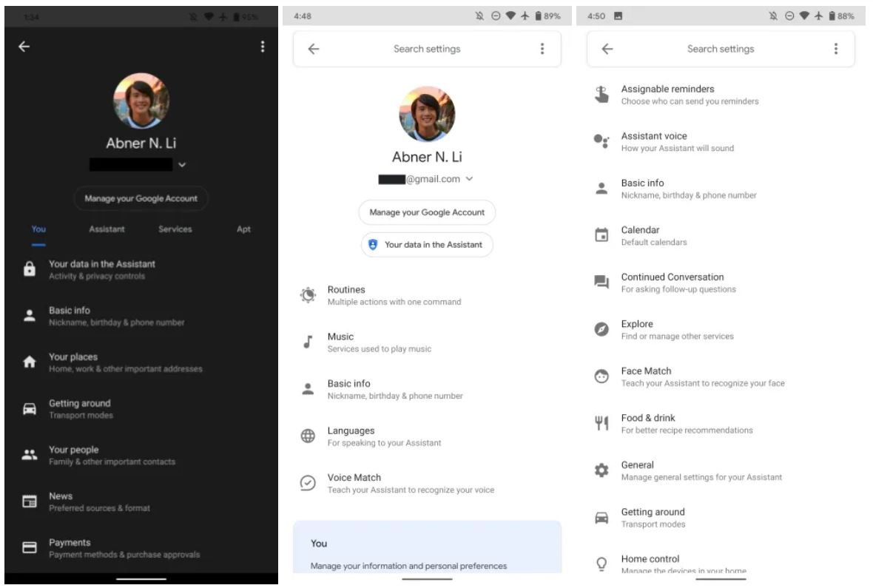Open Food & drink utensils icon
Viewport: 873px width, 588px height.
coord(601,423)
